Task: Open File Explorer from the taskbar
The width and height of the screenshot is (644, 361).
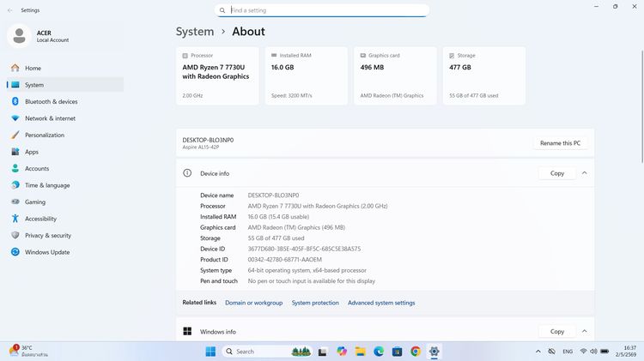Action: point(360,352)
